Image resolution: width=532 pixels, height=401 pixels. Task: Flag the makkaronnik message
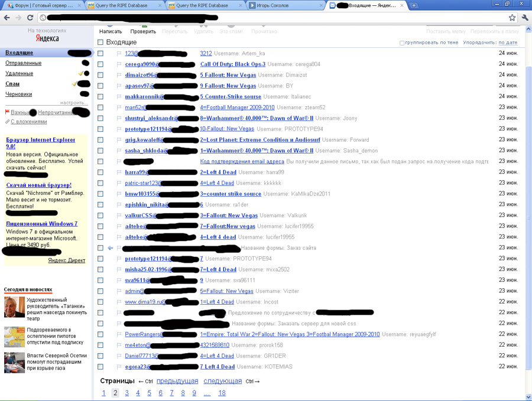119,97
